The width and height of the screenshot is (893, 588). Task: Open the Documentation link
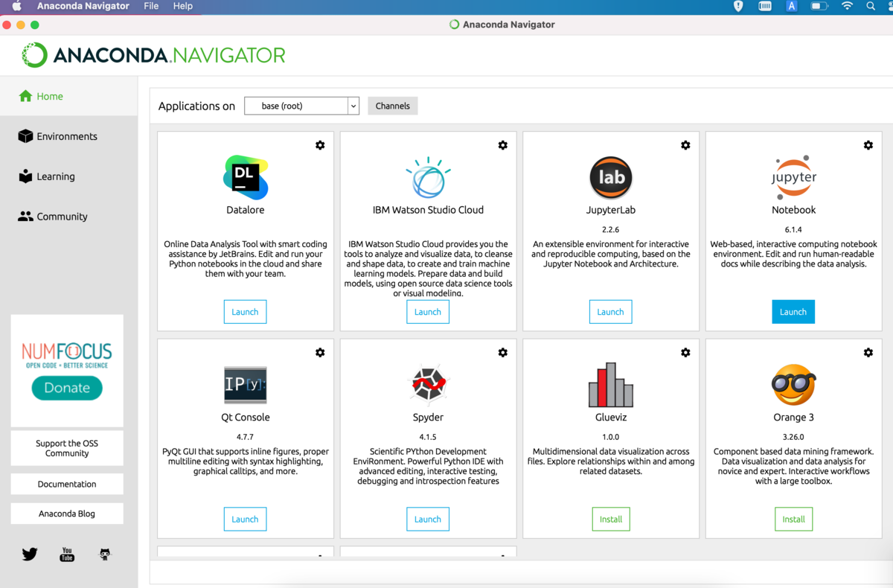pyautogui.click(x=67, y=484)
